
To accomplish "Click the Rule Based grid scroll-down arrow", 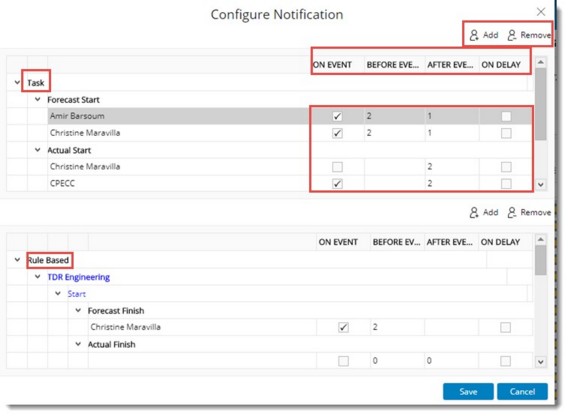I will 540,362.
